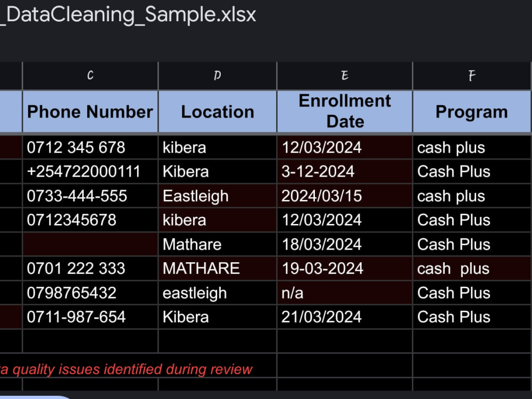Select the date cell 19-03-2024
Image resolution: width=532 pixels, height=399 pixels.
[345, 269]
